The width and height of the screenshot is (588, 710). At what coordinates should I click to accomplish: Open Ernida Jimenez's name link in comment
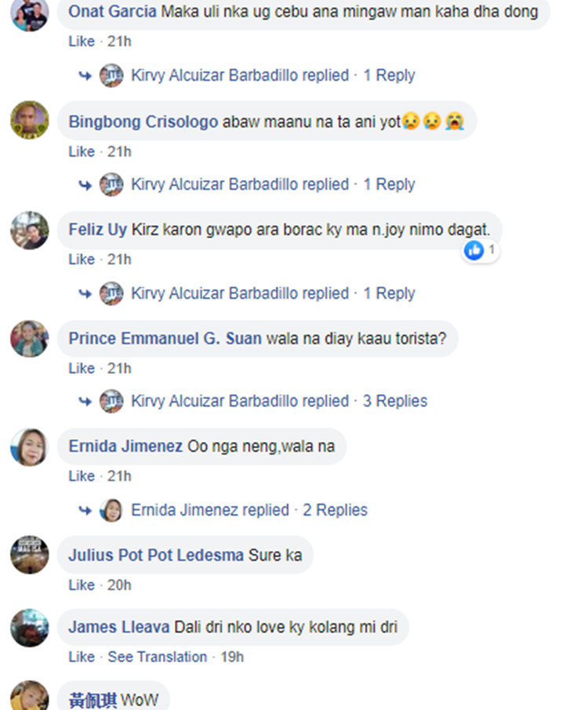pos(125,447)
